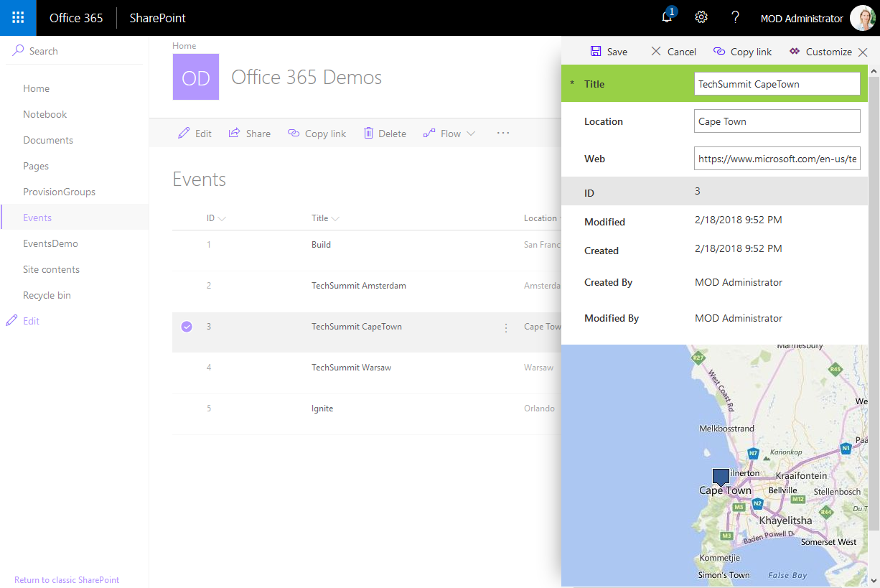
Task: Click Save in the item panel
Action: pyautogui.click(x=609, y=52)
